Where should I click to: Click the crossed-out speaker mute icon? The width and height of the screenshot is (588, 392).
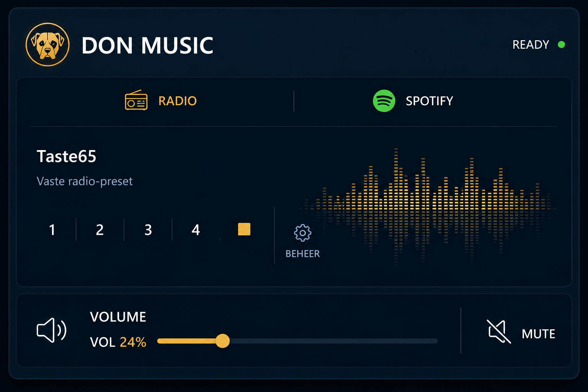[x=499, y=332]
